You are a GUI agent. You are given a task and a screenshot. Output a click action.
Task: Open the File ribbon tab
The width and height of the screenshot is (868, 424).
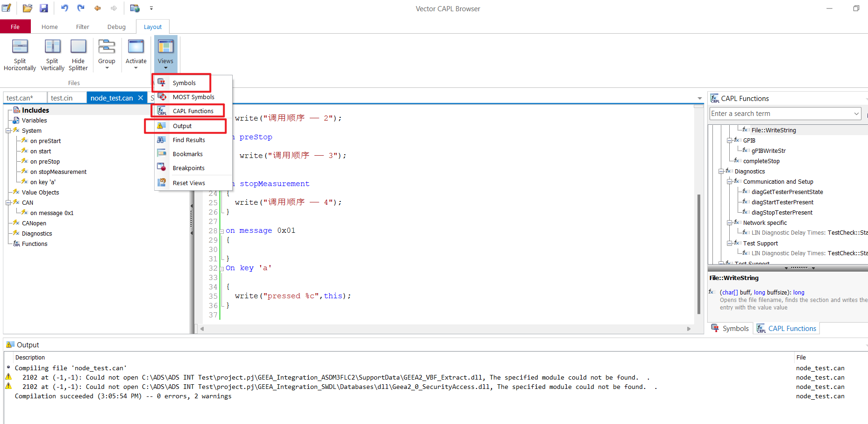15,27
